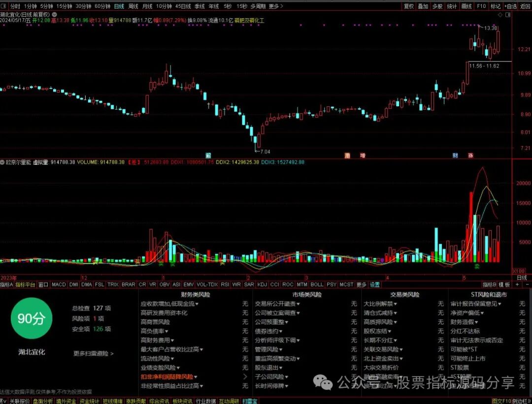Click the 复权 button
Image resolution: width=532 pixels, height=404 pixels.
point(408,6)
